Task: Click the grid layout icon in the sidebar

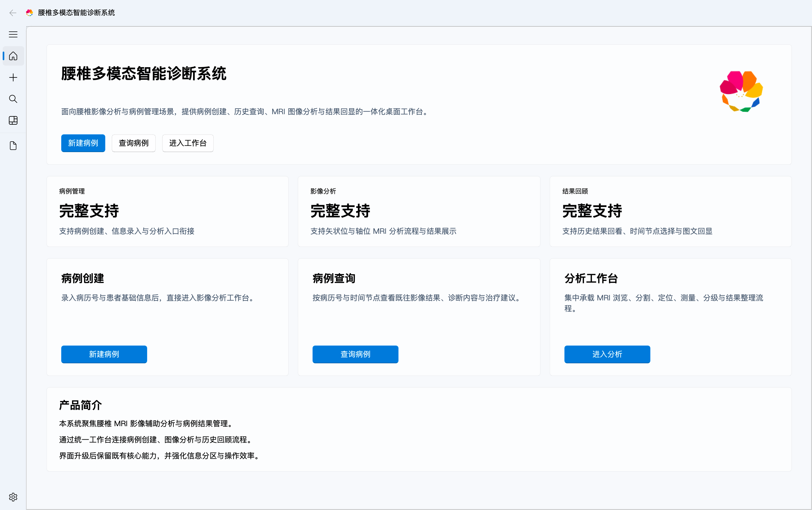Action: click(x=13, y=120)
